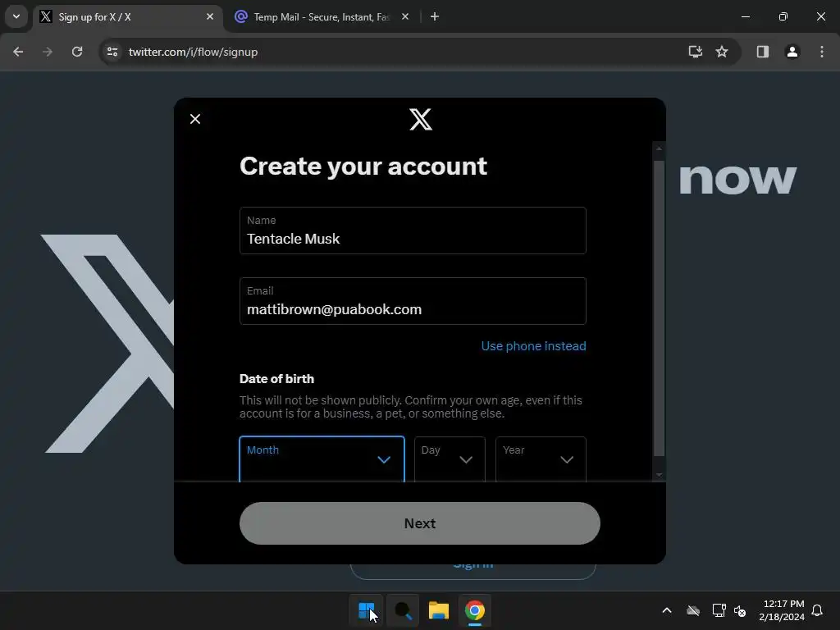Click the scrollbar up arrow in dialog
This screenshot has height=630, width=840.
coord(659,148)
